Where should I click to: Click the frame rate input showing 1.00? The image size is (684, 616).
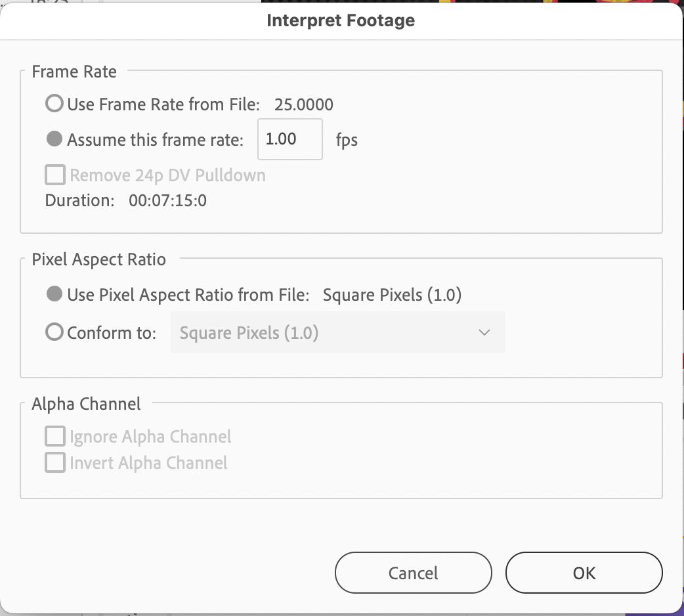pos(290,139)
